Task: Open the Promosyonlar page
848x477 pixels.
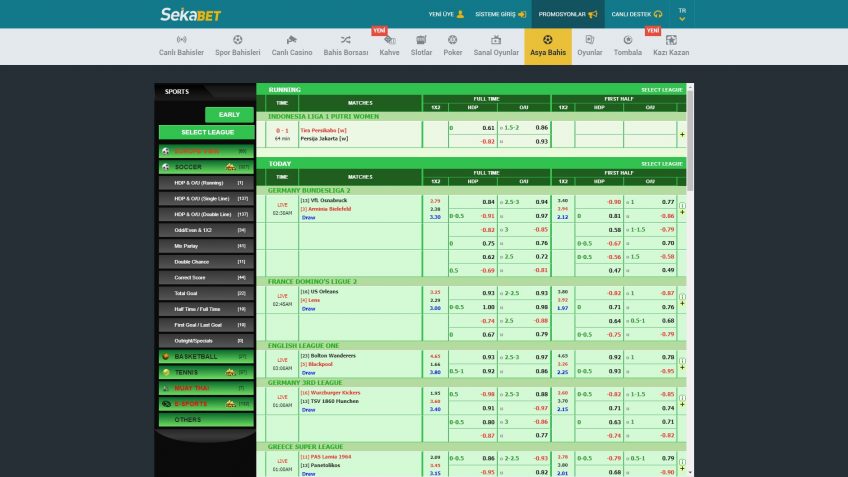Action: click(x=568, y=14)
